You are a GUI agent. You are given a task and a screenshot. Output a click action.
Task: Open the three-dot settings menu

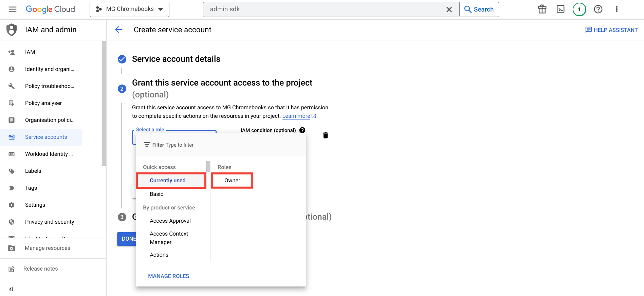[617, 9]
